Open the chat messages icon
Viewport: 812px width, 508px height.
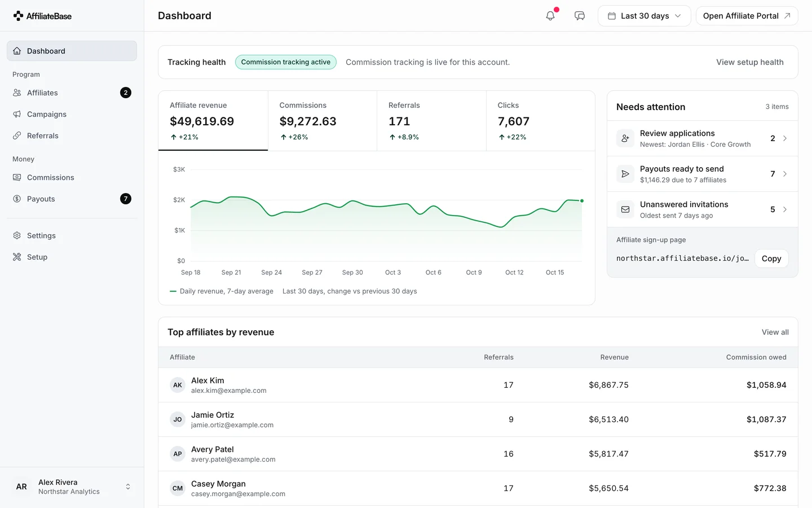tap(580, 16)
